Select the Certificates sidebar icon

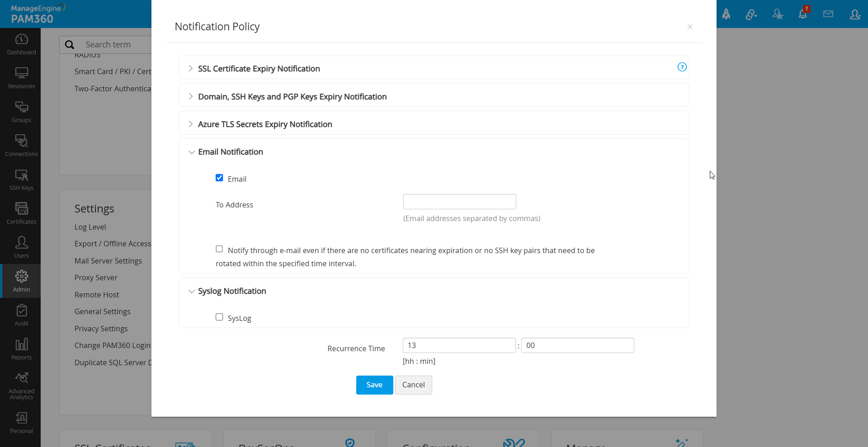coord(21,212)
